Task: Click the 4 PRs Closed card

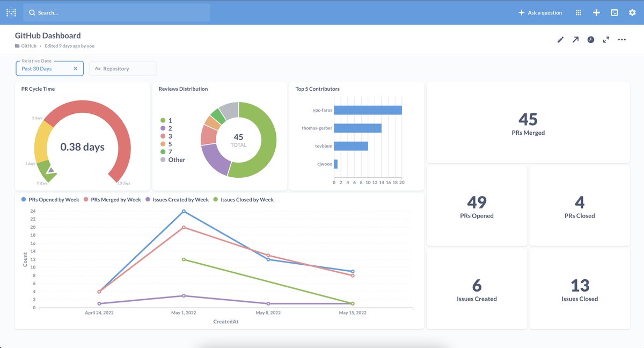Action: click(x=580, y=206)
